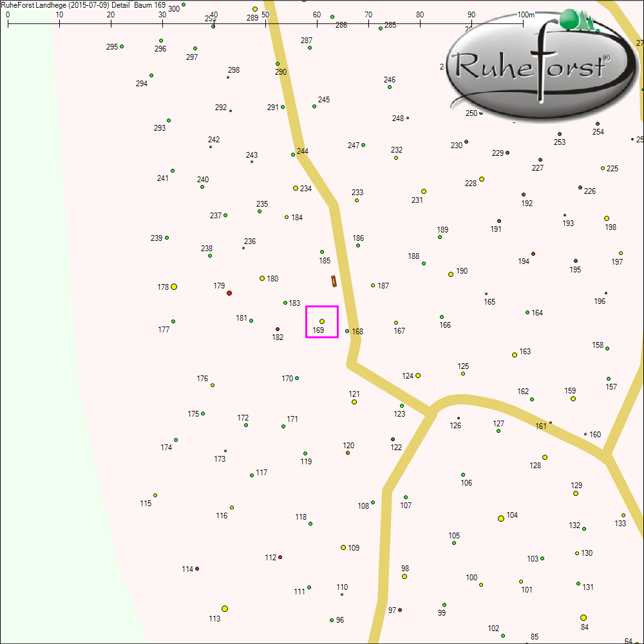Click the number label 293

[x=160, y=128]
